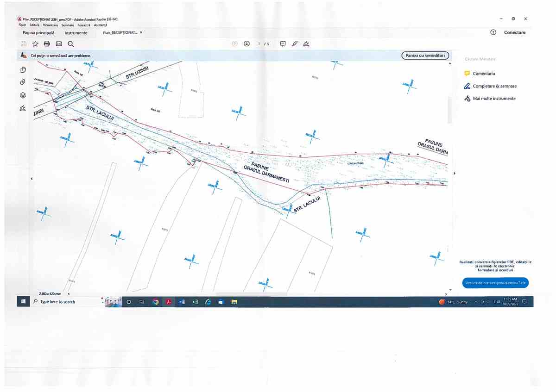The image size is (556, 392).
Task: Select the highlight pen tool
Action: click(x=294, y=44)
